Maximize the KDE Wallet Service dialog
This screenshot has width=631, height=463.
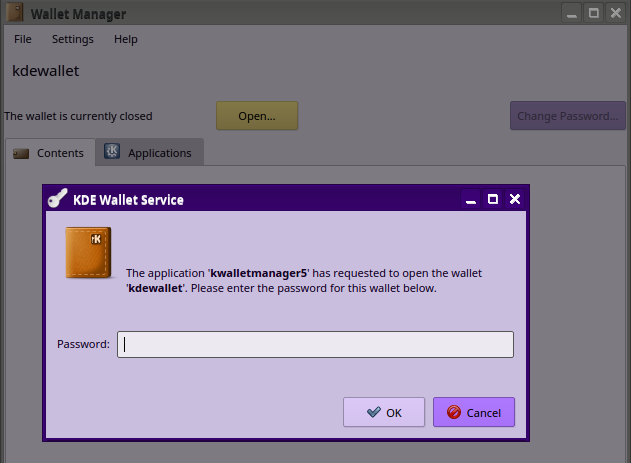coord(492,200)
